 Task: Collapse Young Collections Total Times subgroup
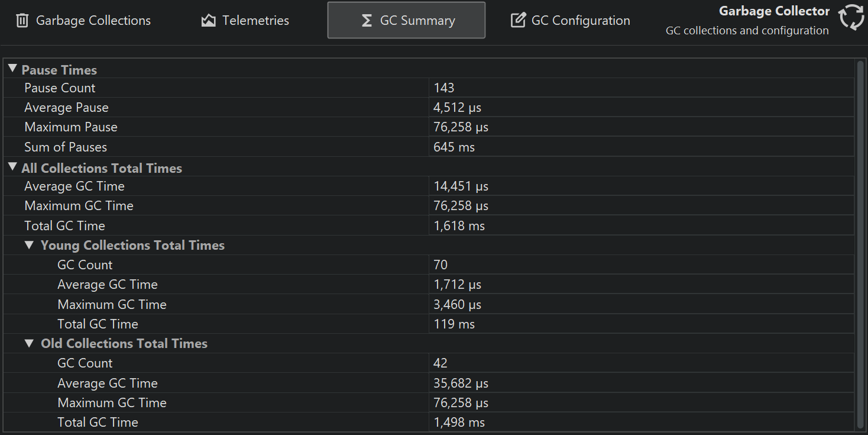pyautogui.click(x=29, y=245)
